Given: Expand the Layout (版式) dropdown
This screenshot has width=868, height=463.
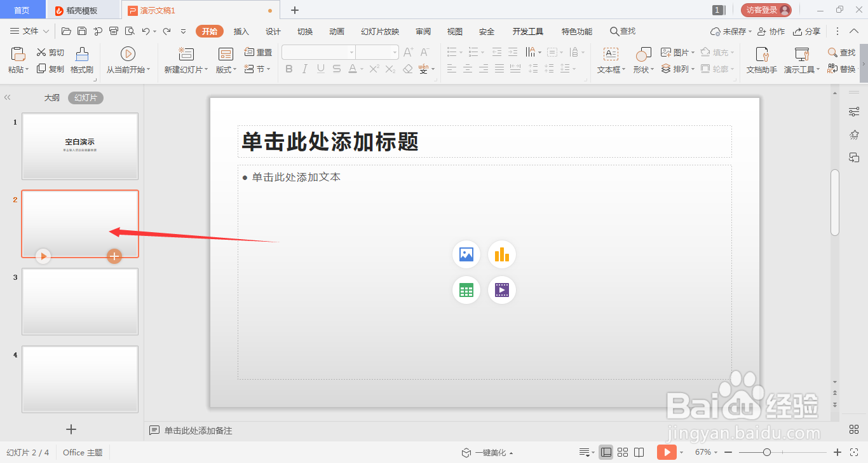Looking at the screenshot, I should 226,69.
